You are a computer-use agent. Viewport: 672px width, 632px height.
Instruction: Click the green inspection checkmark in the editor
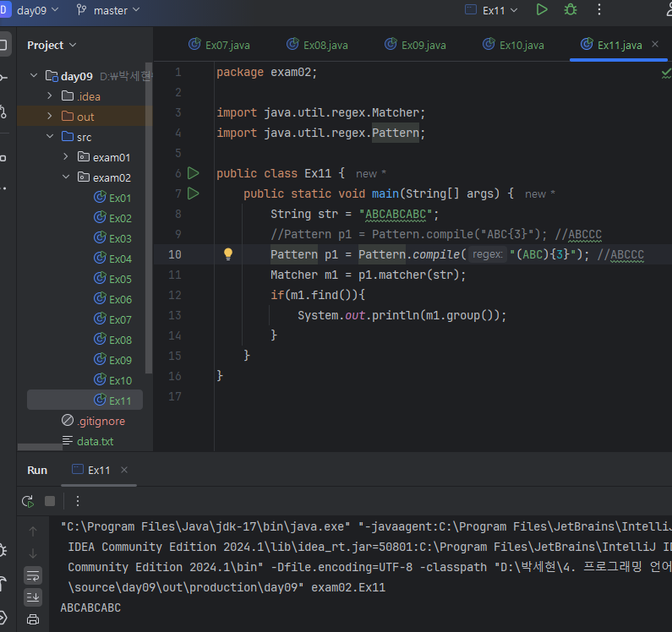666,74
